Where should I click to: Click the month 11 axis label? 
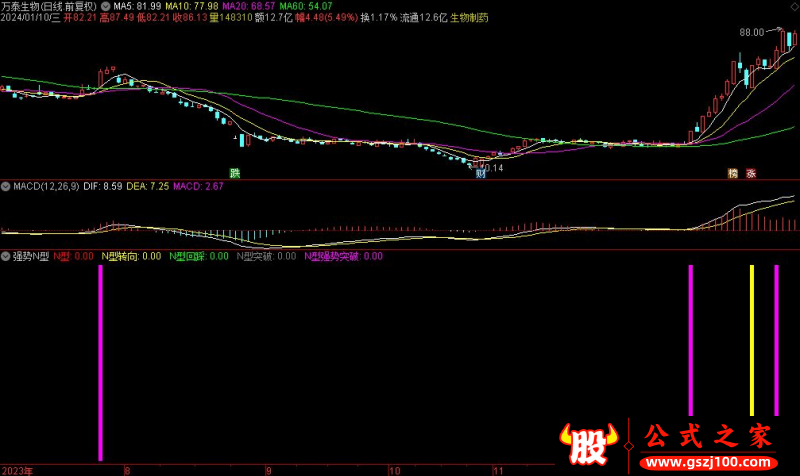click(x=498, y=471)
